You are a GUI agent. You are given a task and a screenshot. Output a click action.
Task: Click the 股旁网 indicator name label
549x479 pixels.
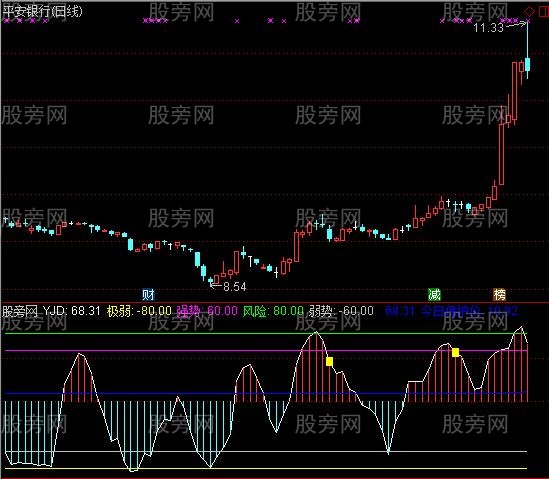[20, 311]
